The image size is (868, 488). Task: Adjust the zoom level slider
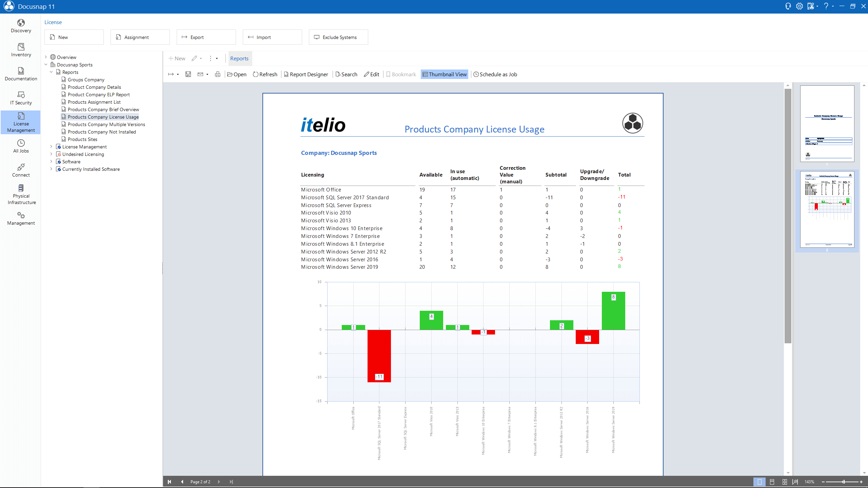click(x=843, y=482)
